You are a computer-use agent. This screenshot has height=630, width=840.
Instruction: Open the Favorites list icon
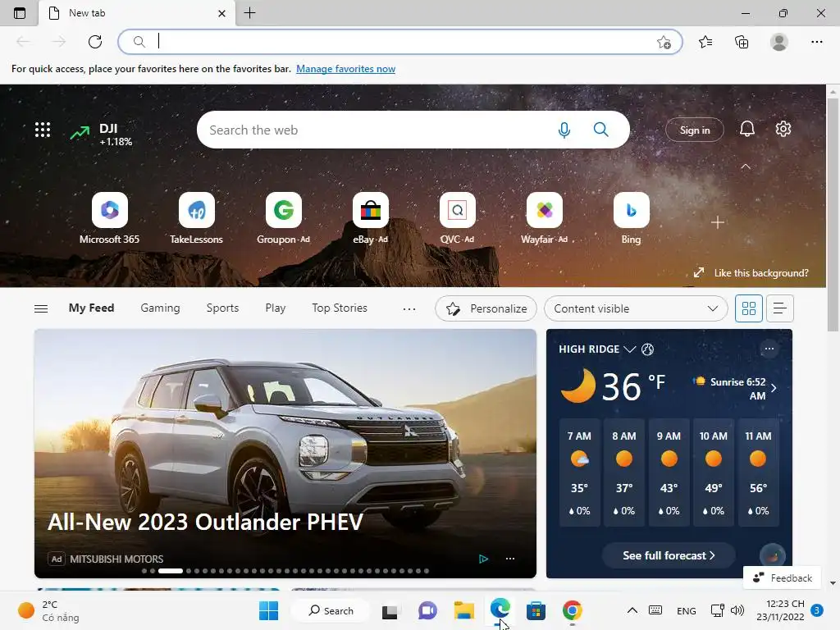point(705,42)
